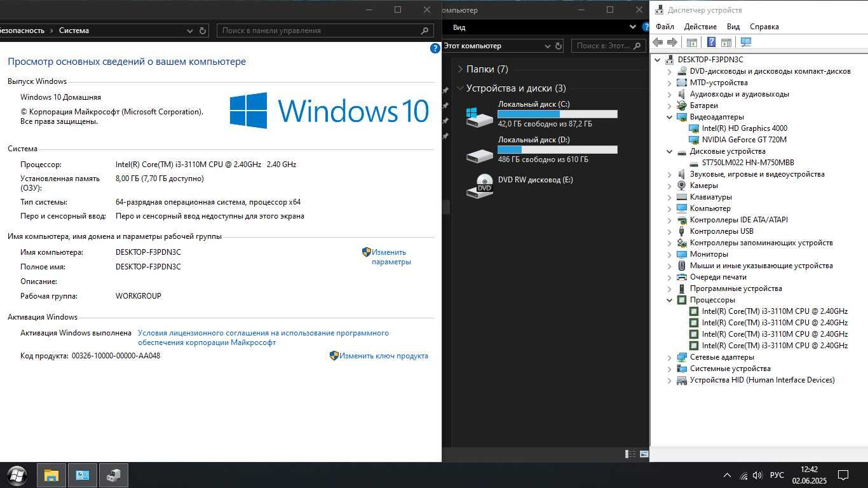Open 'Вид' tab in Explorer window
868x488 pixels.
coord(459,27)
